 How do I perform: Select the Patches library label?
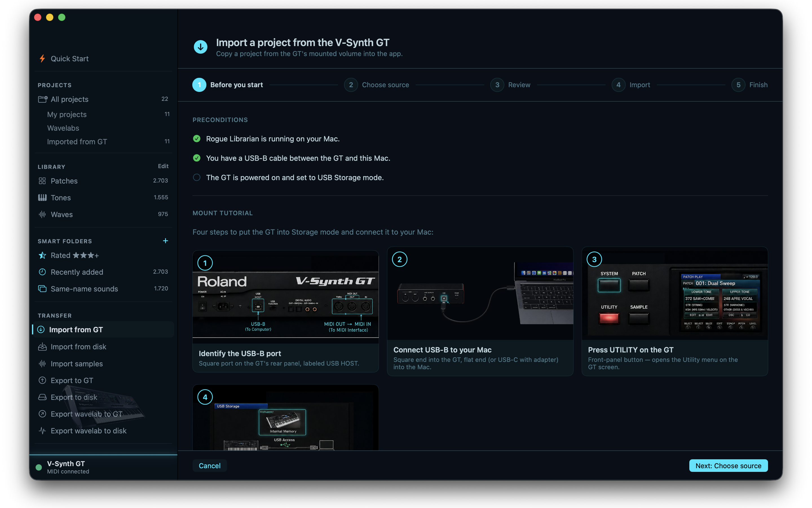click(64, 181)
